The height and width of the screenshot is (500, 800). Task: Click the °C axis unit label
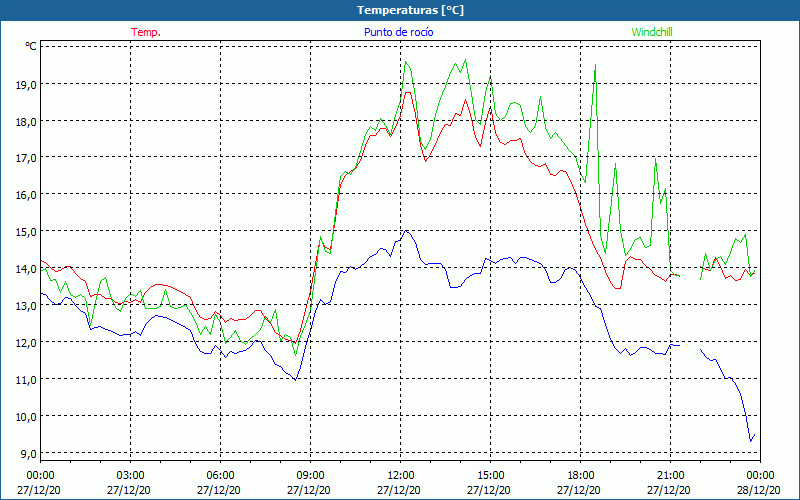coord(31,46)
